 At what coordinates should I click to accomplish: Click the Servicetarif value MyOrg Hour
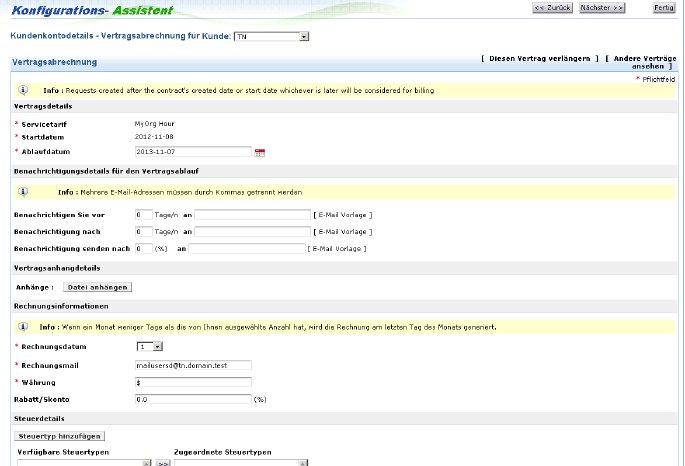tap(154, 124)
